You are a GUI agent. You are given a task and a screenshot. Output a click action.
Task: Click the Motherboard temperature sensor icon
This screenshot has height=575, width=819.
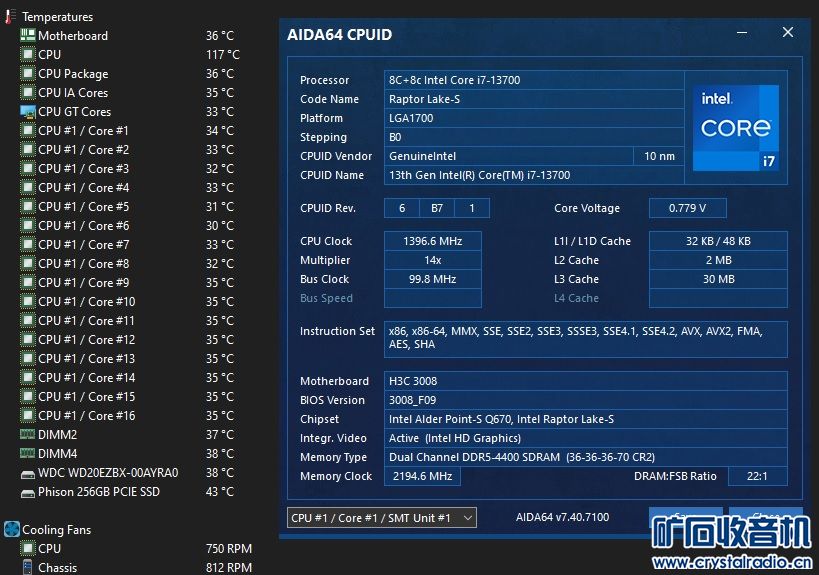click(x=28, y=36)
